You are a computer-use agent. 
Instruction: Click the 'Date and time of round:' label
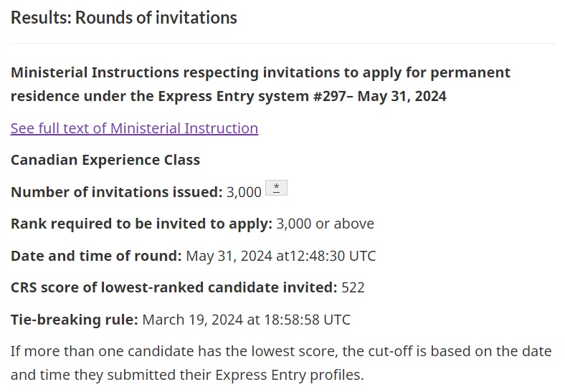tap(96, 256)
